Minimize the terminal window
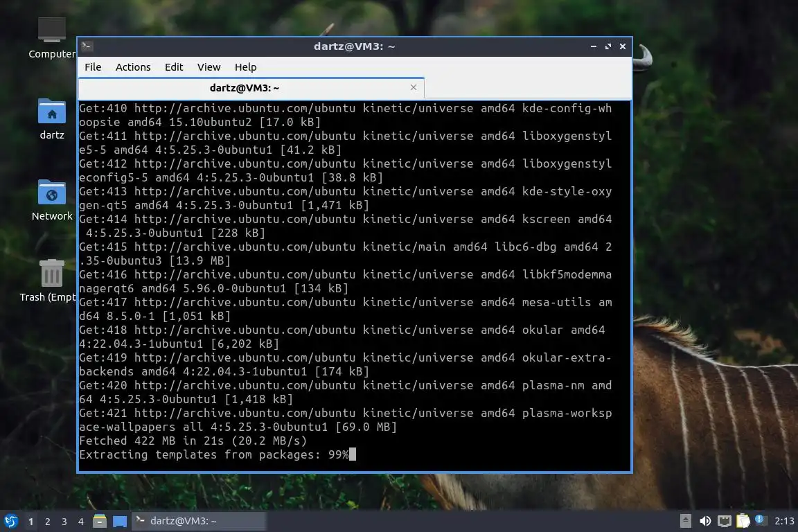 click(594, 46)
